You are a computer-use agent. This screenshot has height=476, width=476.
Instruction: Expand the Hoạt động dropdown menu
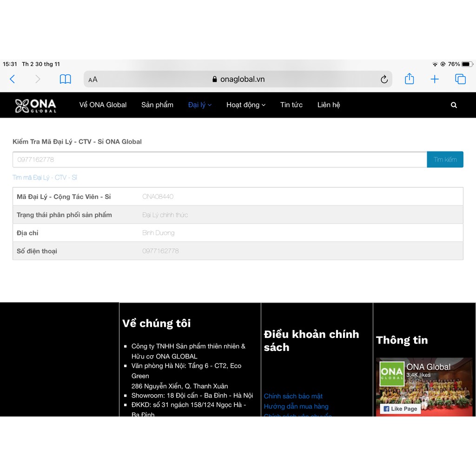246,105
